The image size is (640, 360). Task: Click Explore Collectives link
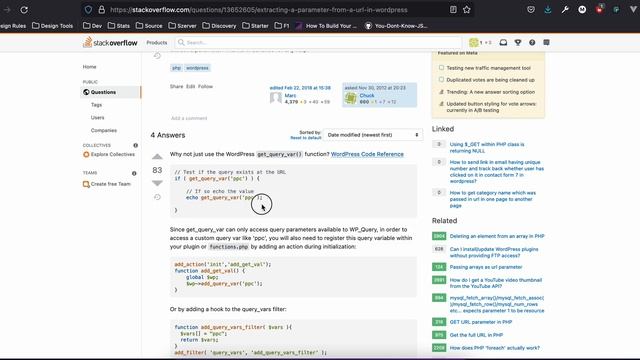(109, 154)
